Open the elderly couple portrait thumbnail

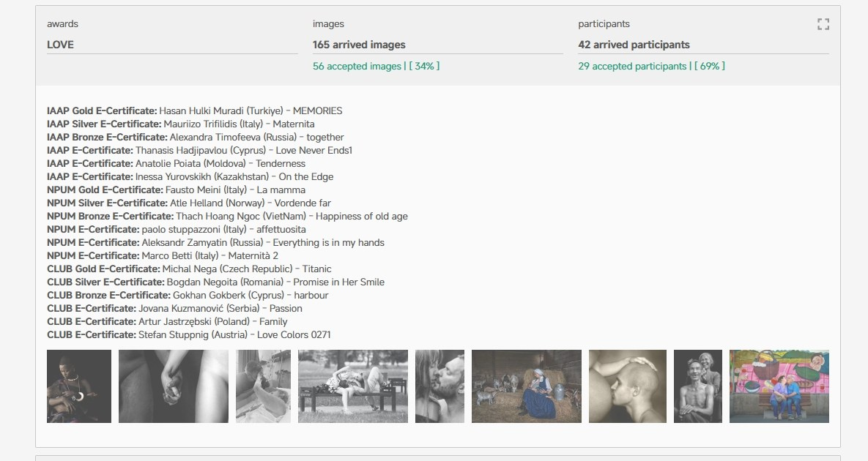point(698,386)
